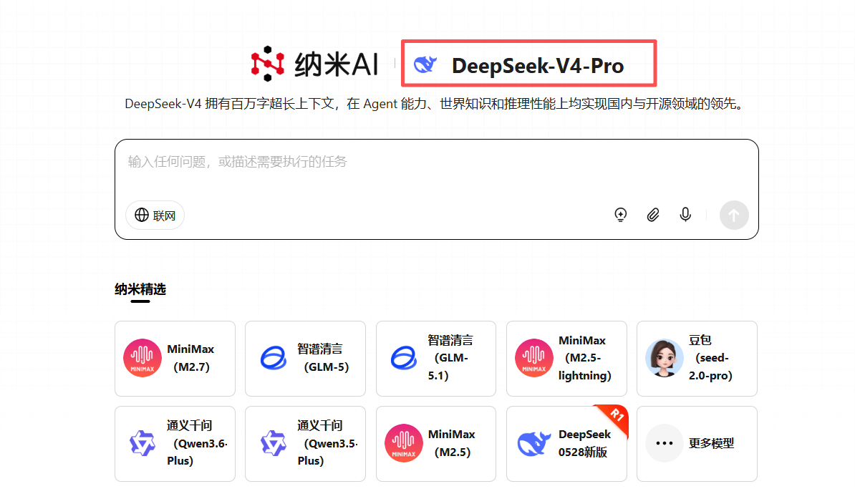This screenshot has height=504, width=855.
Task: Click the 纳米AI logo icon
Action: [x=267, y=64]
